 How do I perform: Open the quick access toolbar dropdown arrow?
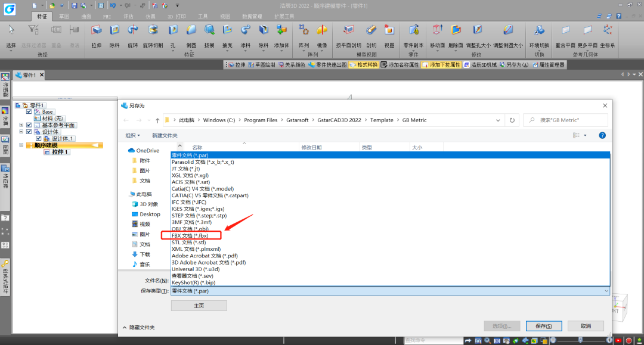178,6
